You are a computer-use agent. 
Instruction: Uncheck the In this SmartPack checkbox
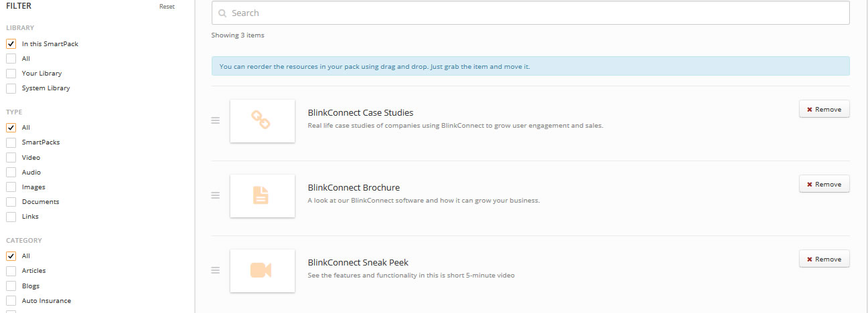coord(11,44)
